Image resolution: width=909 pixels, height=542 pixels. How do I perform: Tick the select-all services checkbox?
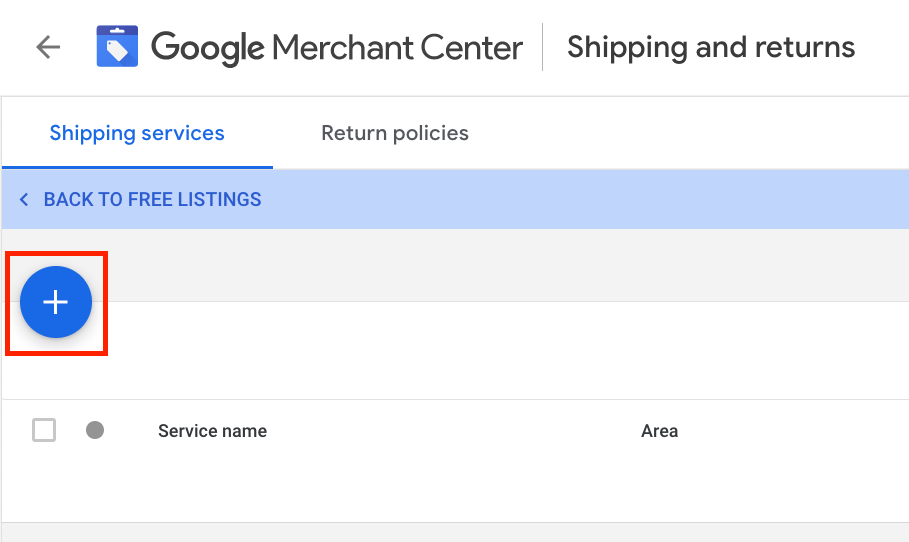coord(44,431)
